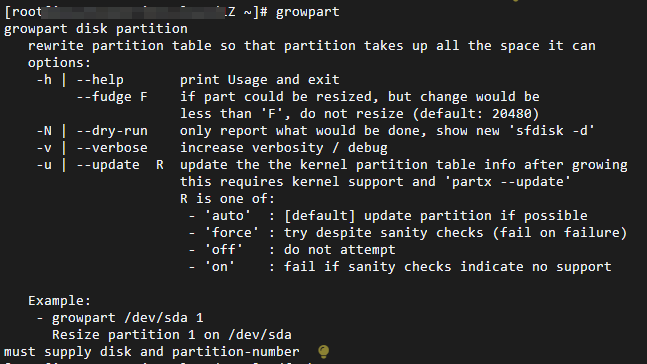The width and height of the screenshot is (647, 364).
Task: Click the '--verbose' option text
Action: tap(112, 148)
